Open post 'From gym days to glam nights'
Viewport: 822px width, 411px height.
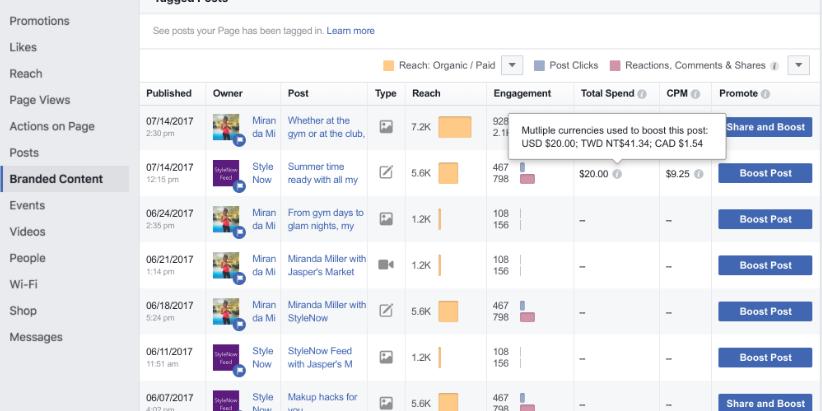click(326, 219)
